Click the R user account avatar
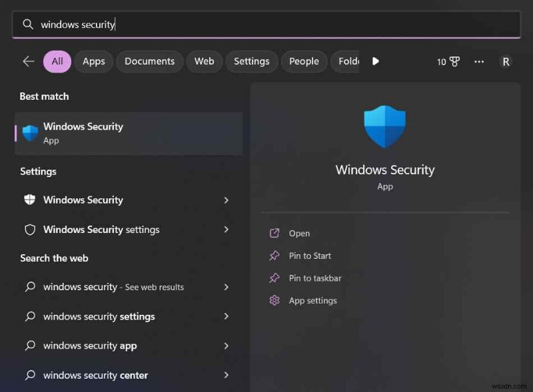 pos(506,61)
